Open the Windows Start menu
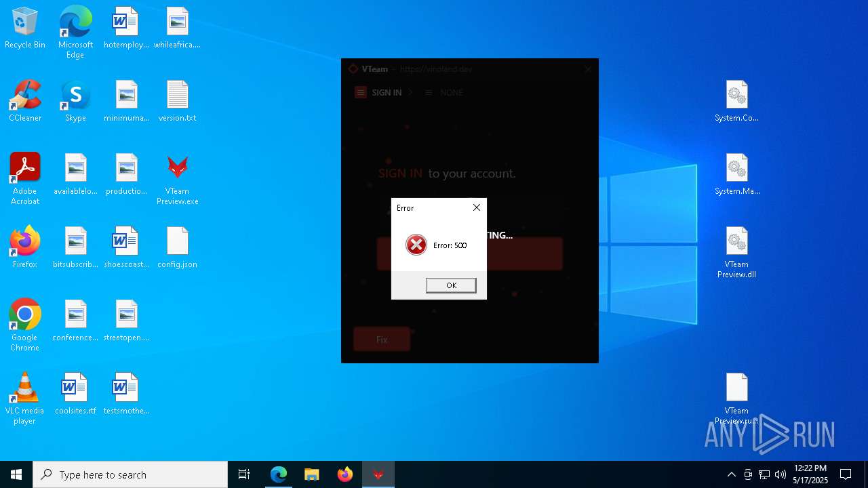868x488 pixels. [16, 474]
